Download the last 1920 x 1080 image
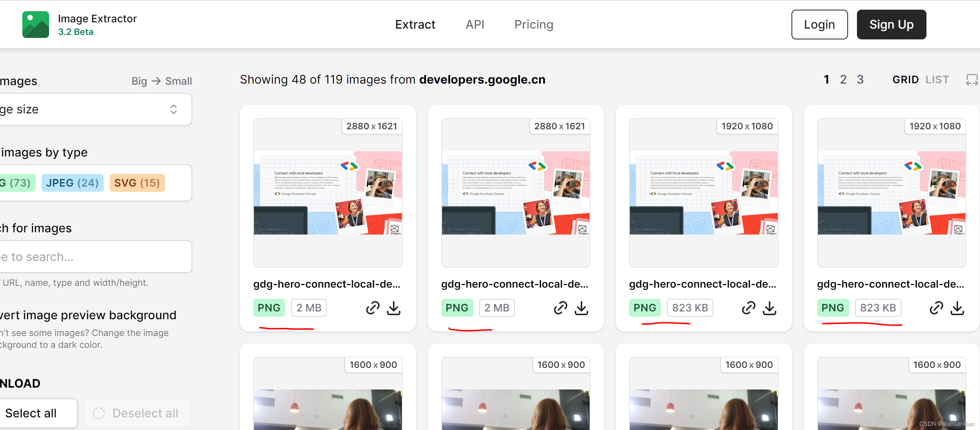This screenshot has width=980, height=430. tap(957, 308)
